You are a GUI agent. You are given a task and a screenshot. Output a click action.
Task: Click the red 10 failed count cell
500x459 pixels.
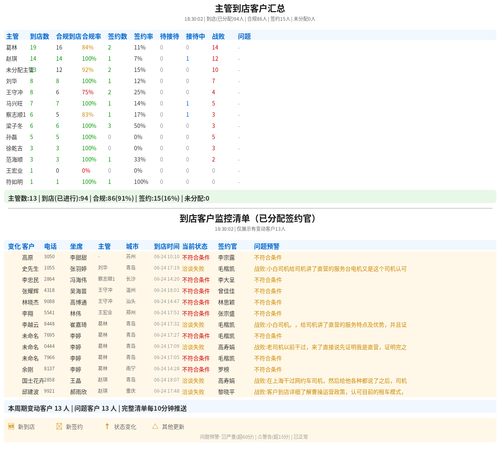coord(215,70)
